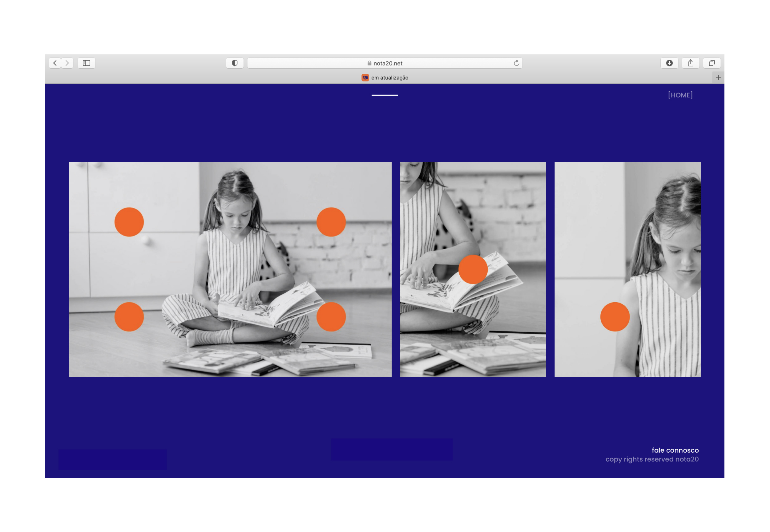770x532 pixels.
Task: Reload the page with the refresh icon
Action: [516, 63]
